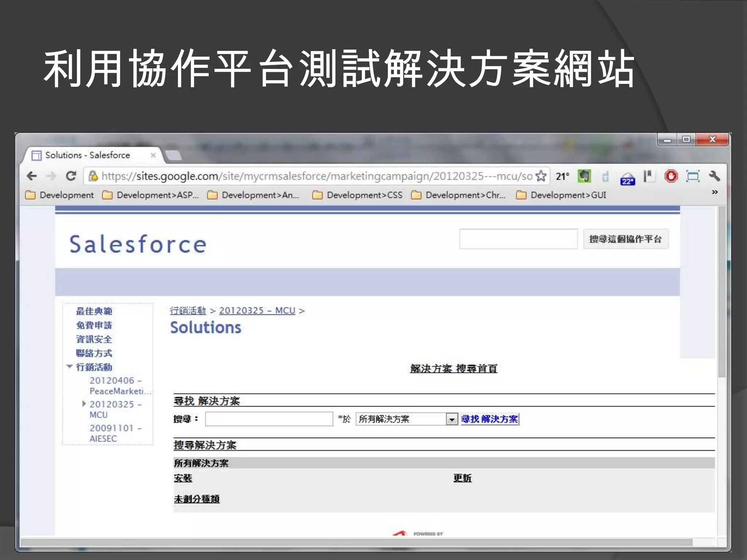Viewport: 747px width, 560px height.
Task: Click the site search input field
Action: [x=518, y=239]
